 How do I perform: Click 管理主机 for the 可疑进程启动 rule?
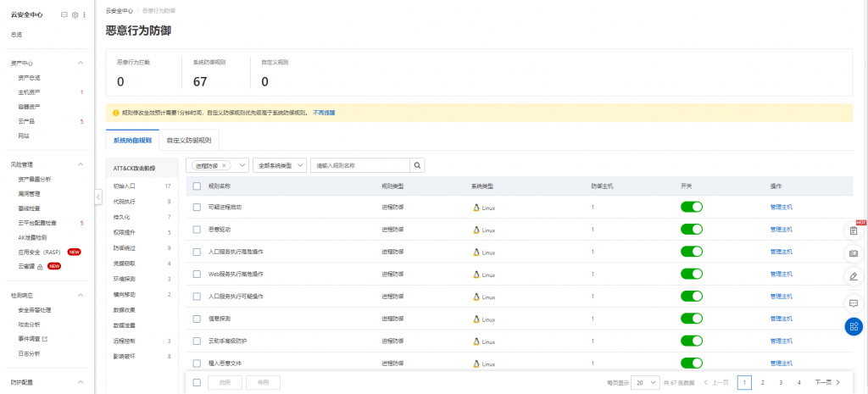(x=781, y=207)
